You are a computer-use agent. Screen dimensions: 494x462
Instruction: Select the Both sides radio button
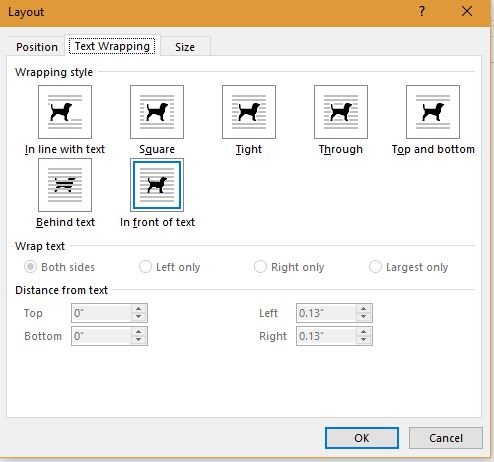click(30, 267)
